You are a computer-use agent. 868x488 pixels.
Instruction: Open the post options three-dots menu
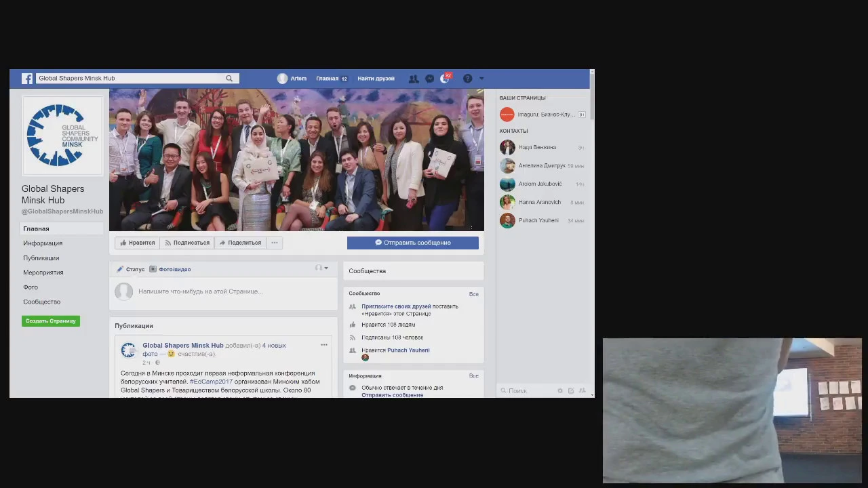pyautogui.click(x=324, y=345)
